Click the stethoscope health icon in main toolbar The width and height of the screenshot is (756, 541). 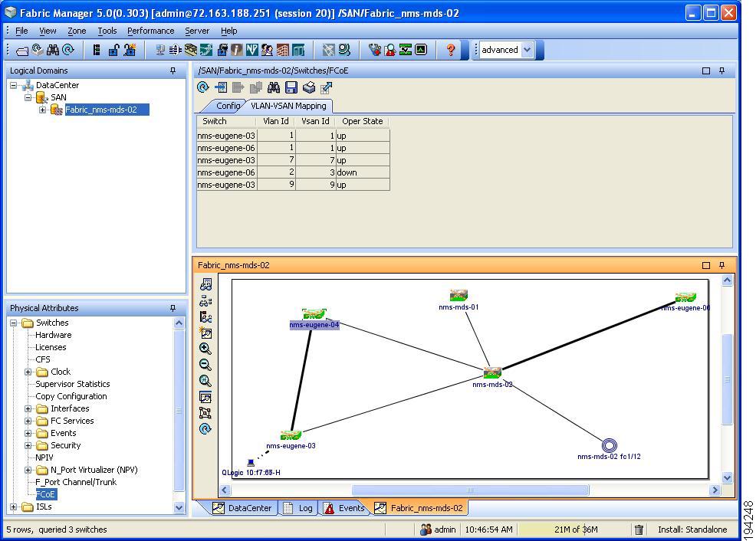point(374,50)
